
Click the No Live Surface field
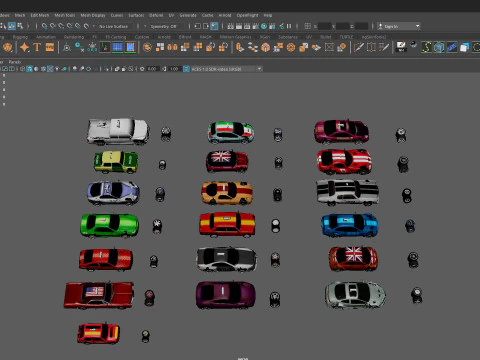point(114,26)
